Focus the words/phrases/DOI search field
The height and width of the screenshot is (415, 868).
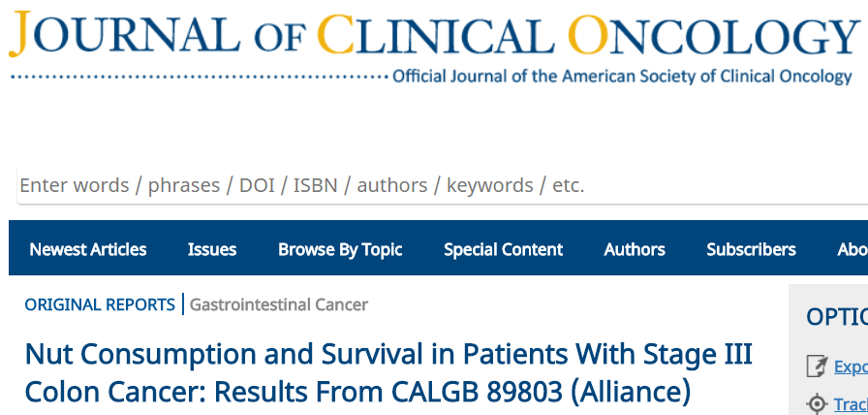[443, 185]
